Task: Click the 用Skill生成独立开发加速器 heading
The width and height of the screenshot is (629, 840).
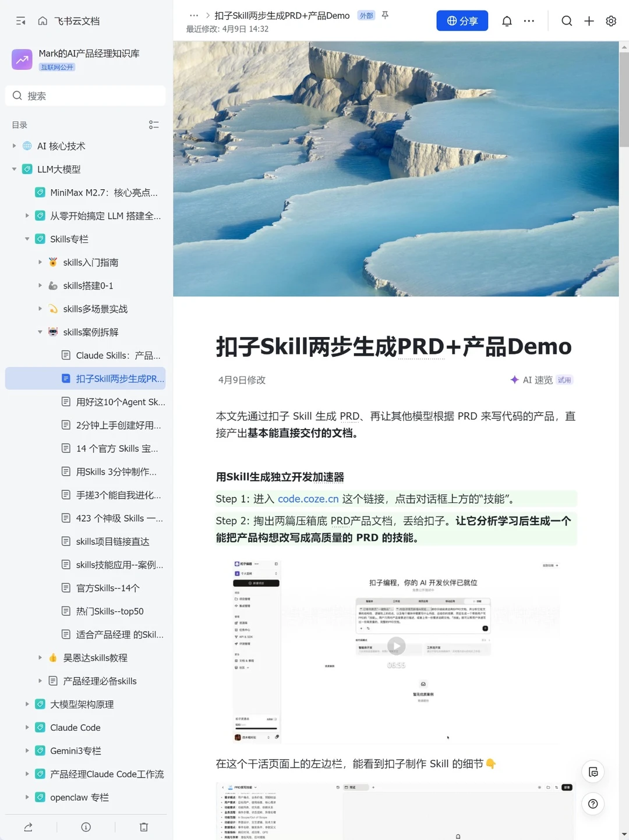Action: tap(280, 477)
